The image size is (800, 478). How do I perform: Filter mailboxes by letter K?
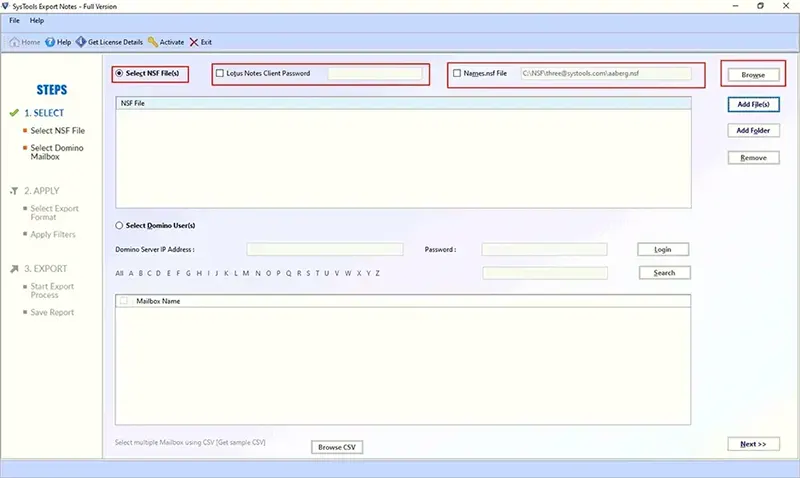coord(226,273)
